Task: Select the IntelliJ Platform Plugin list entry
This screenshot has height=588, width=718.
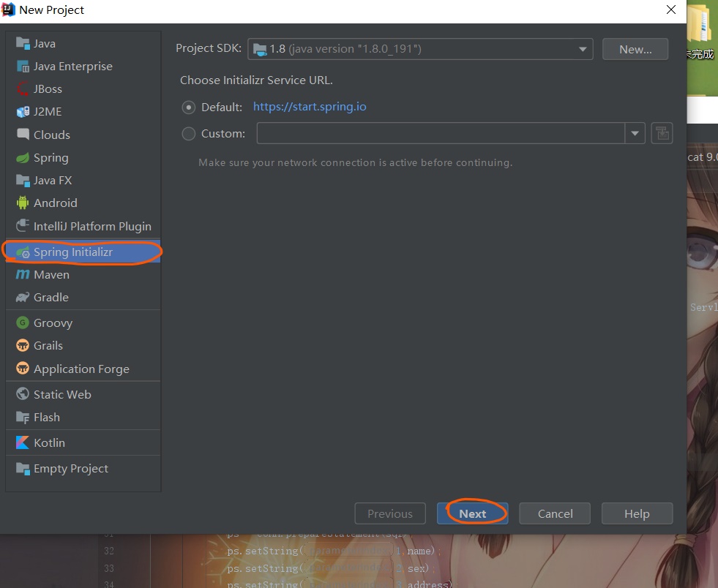Action: point(83,225)
